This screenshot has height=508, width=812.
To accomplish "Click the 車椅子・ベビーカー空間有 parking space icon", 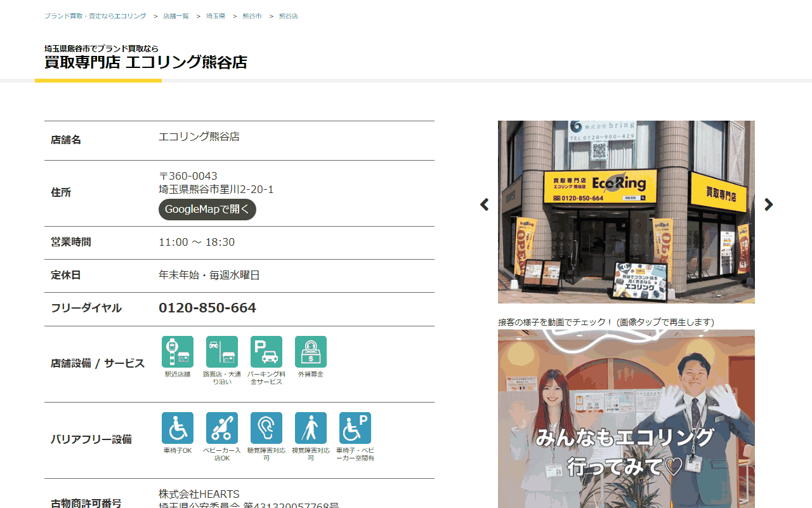I will tap(355, 428).
